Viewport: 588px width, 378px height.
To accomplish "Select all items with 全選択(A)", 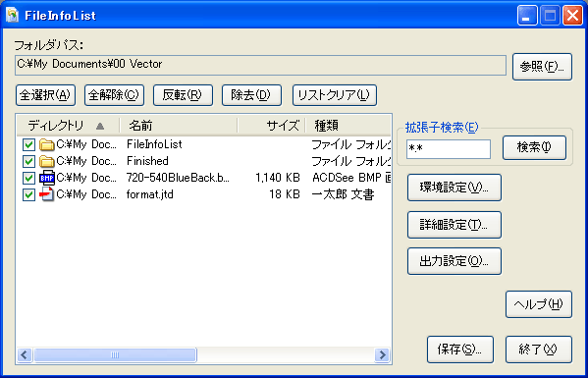I will click(x=45, y=95).
